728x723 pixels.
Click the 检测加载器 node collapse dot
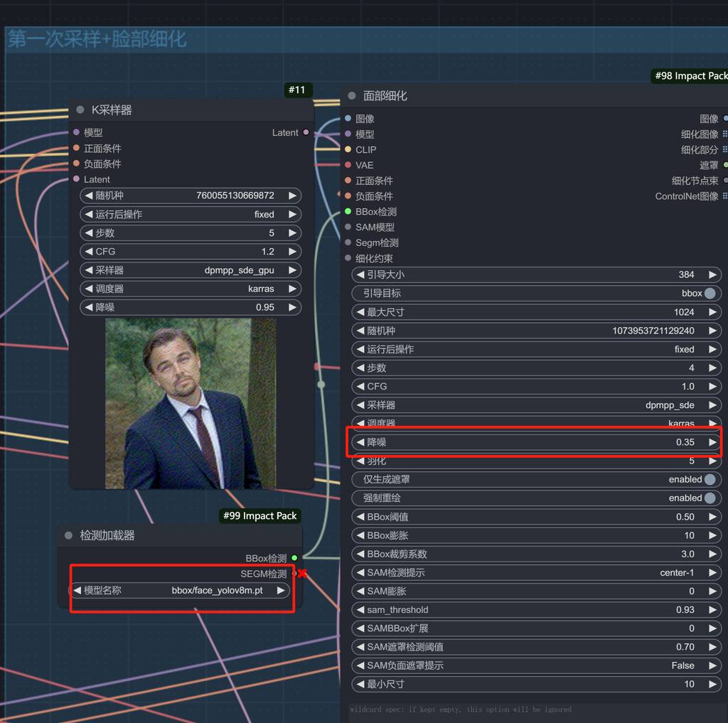point(69,535)
